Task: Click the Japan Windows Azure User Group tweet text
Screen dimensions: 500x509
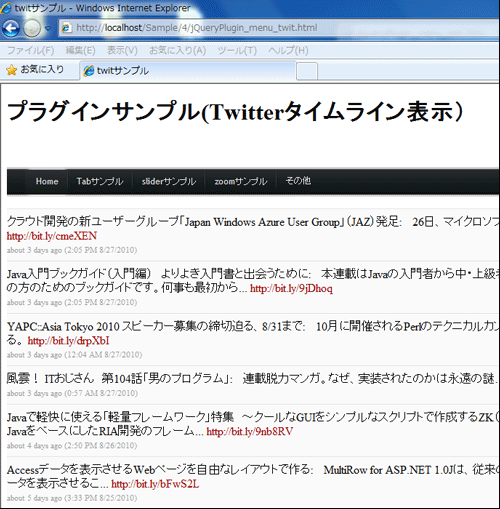Action: [x=253, y=222]
